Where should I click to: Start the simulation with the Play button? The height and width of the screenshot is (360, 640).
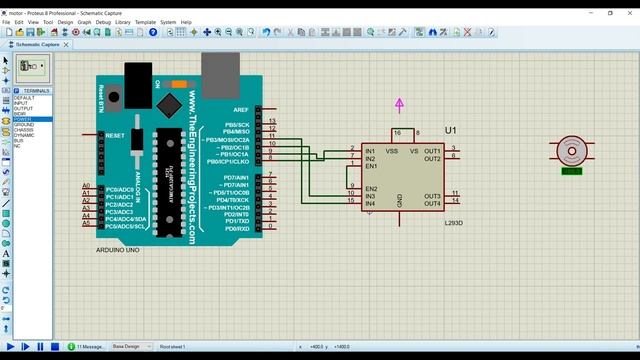(11, 347)
